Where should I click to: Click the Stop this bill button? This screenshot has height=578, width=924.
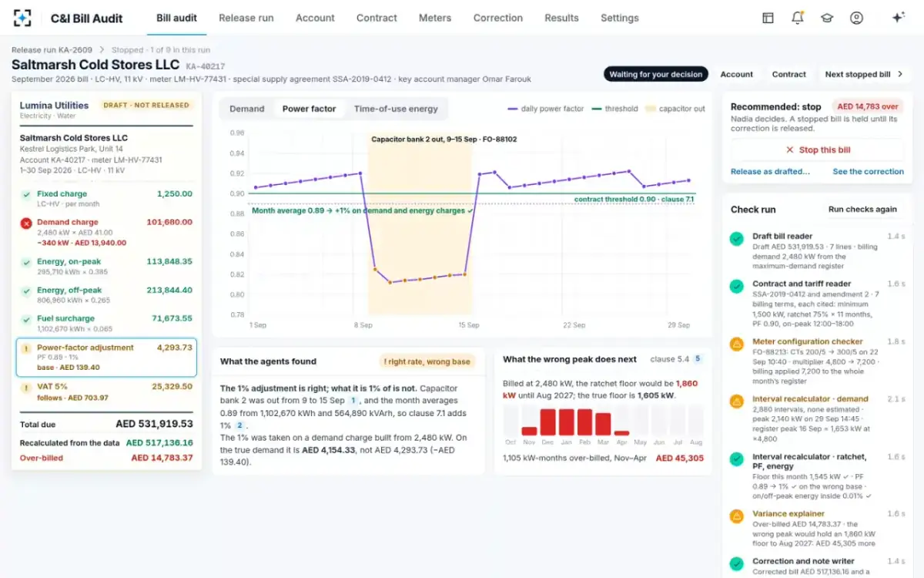pos(818,150)
